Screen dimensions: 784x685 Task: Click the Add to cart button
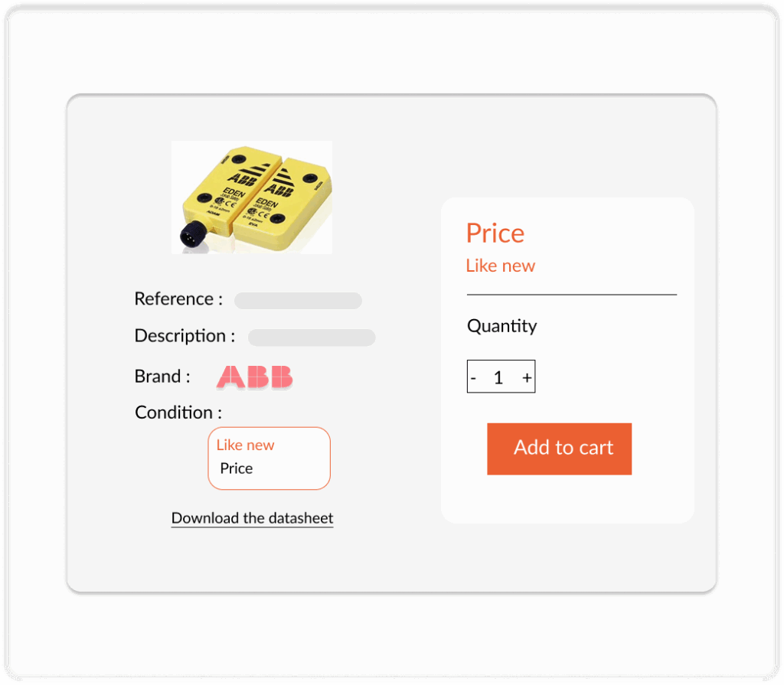[x=559, y=449]
